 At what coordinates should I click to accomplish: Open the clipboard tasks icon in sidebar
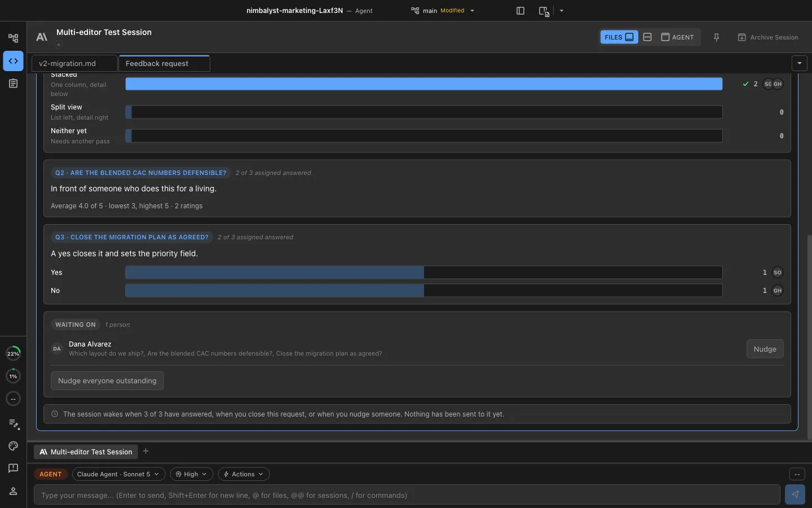click(x=13, y=84)
